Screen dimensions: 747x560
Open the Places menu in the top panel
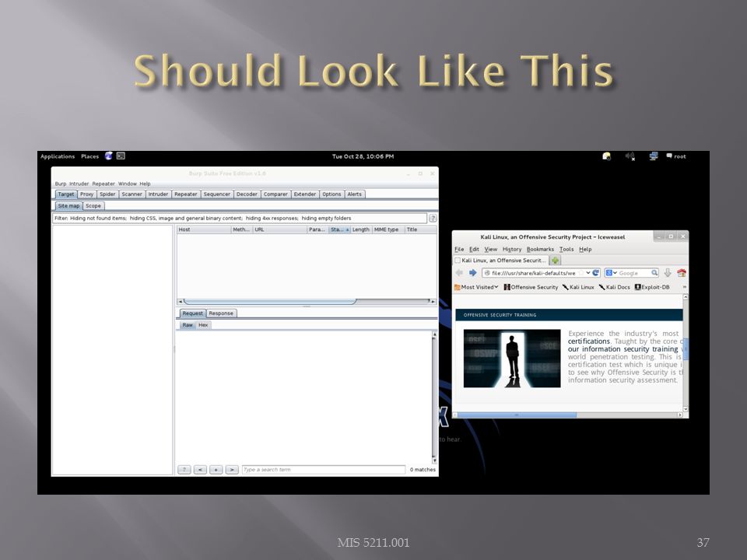pyautogui.click(x=89, y=156)
